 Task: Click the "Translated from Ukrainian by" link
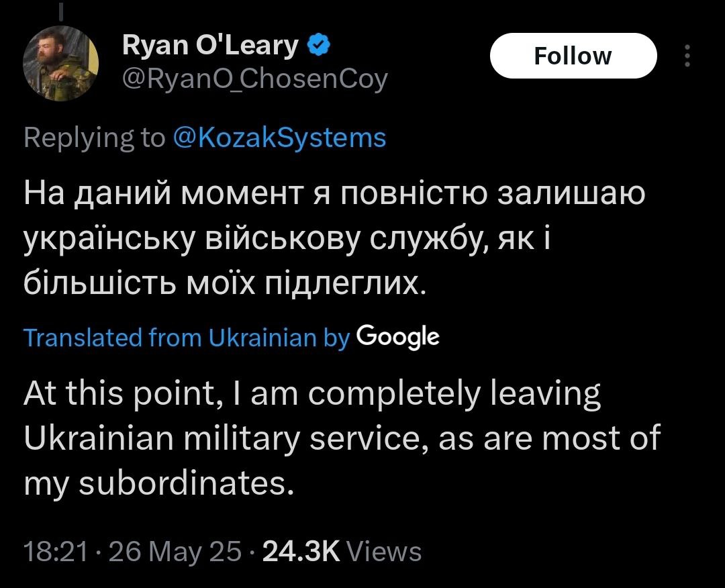187,337
